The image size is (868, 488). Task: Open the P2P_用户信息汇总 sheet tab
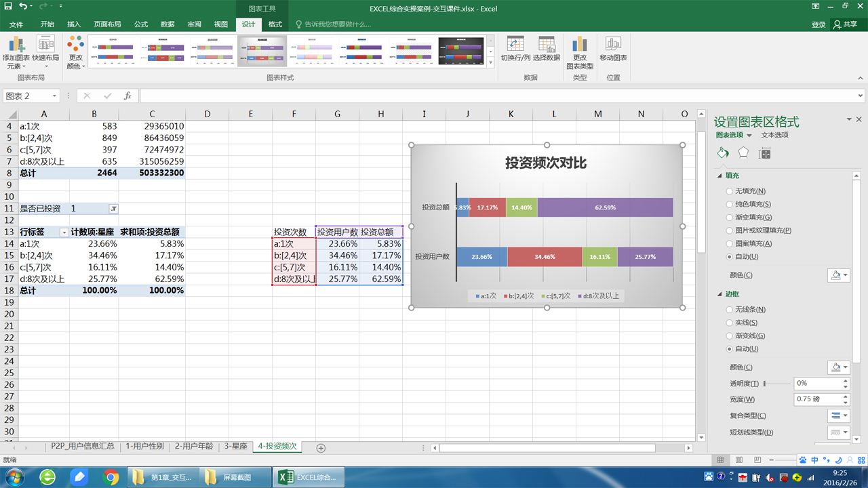tap(83, 447)
